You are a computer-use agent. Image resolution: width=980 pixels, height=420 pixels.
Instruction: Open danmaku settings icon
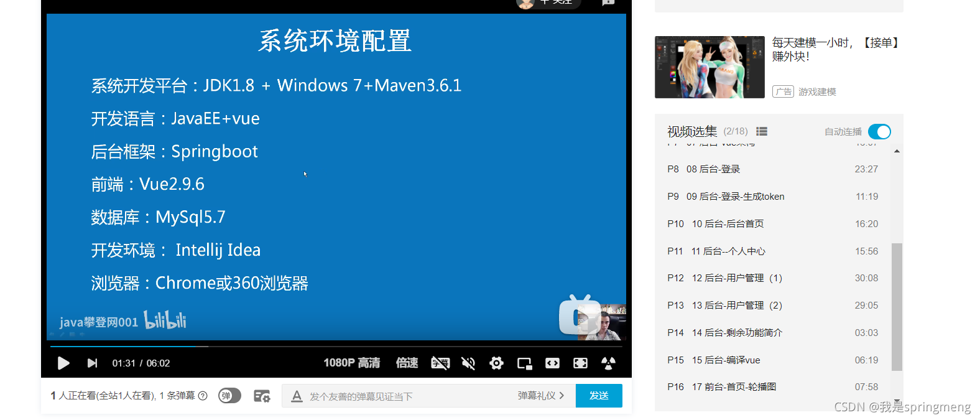point(262,396)
